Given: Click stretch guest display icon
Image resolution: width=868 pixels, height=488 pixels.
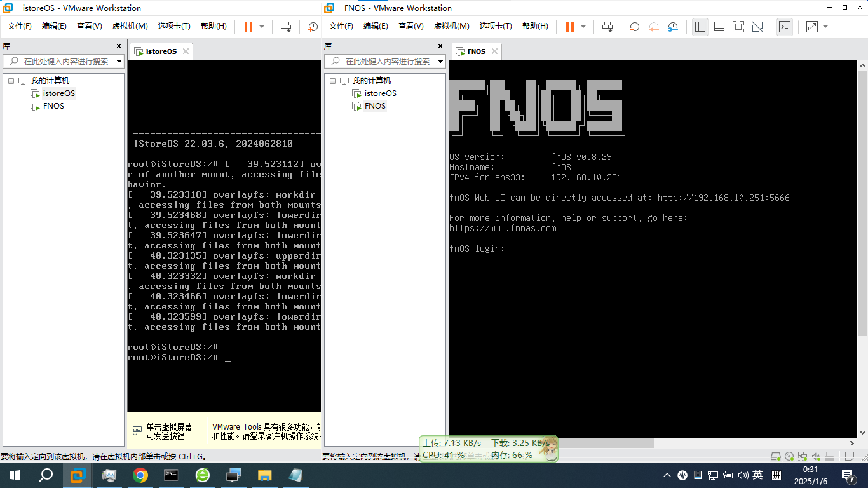Looking at the screenshot, I should point(812,27).
